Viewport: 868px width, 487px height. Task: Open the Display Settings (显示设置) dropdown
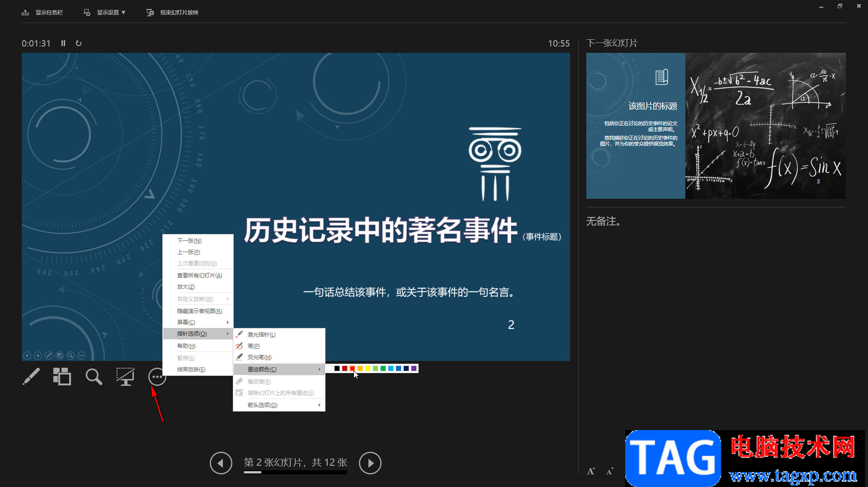click(104, 13)
